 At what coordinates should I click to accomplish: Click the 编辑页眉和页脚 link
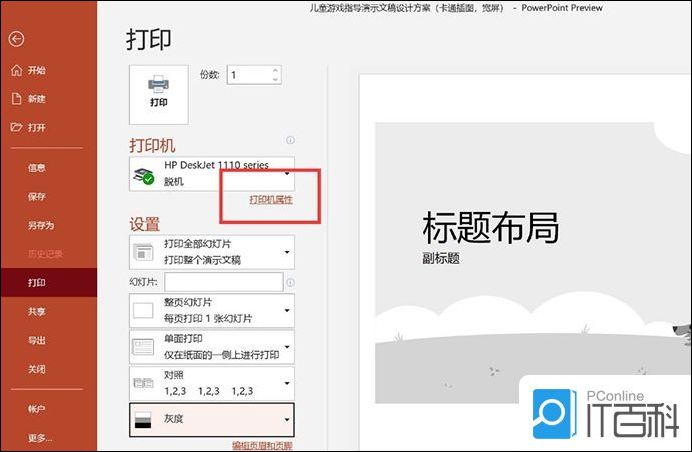pos(262,446)
